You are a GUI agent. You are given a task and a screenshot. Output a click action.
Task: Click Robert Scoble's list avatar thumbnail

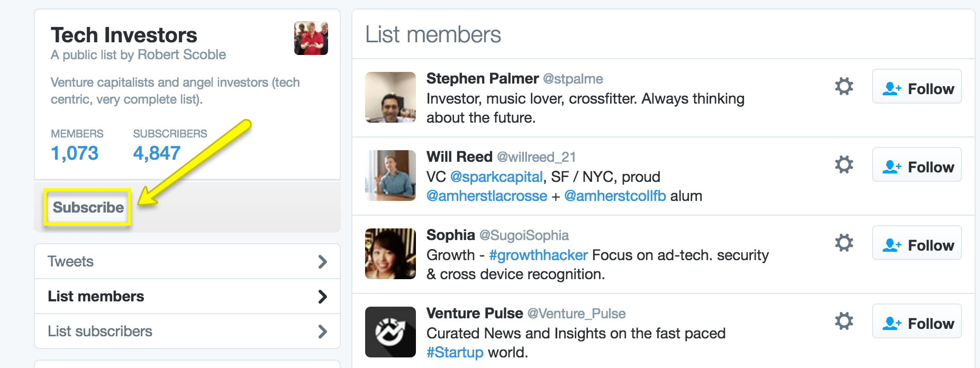click(311, 38)
